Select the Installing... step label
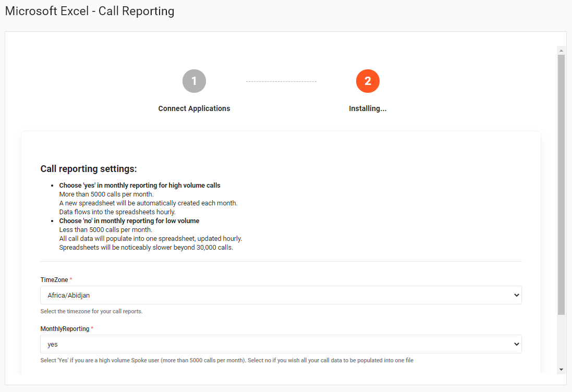 tap(368, 108)
